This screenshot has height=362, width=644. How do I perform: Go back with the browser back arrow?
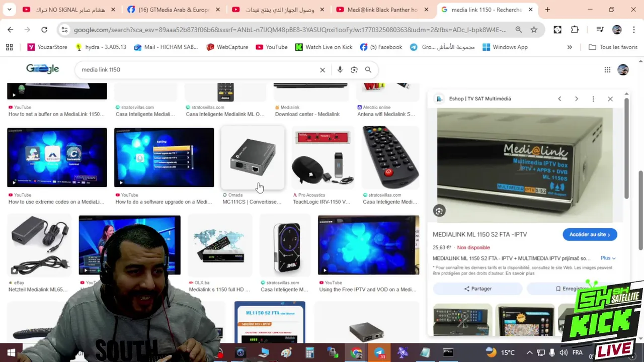11,30
